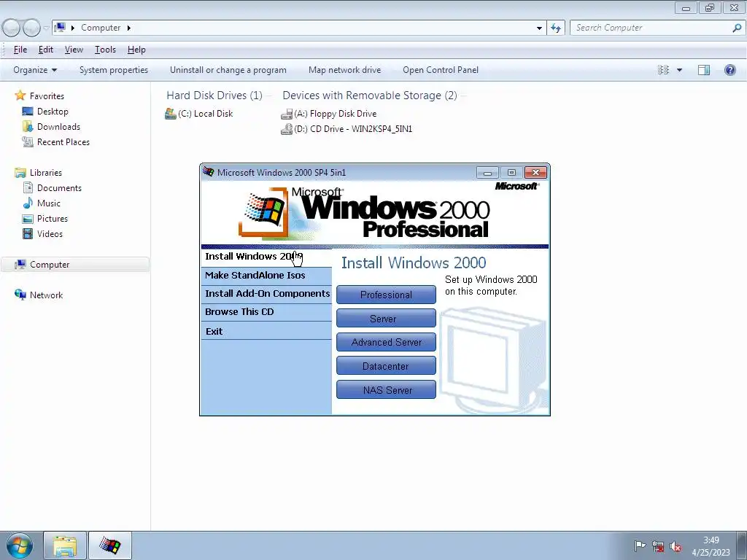Expand the breadcrumb arrow after Computer

tap(128, 28)
